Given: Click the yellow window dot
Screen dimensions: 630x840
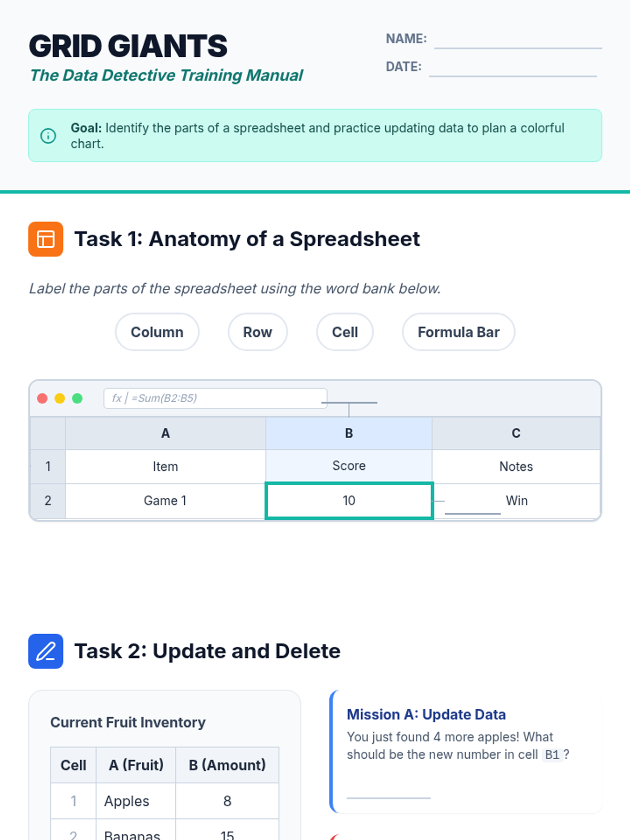Looking at the screenshot, I should (x=60, y=398).
